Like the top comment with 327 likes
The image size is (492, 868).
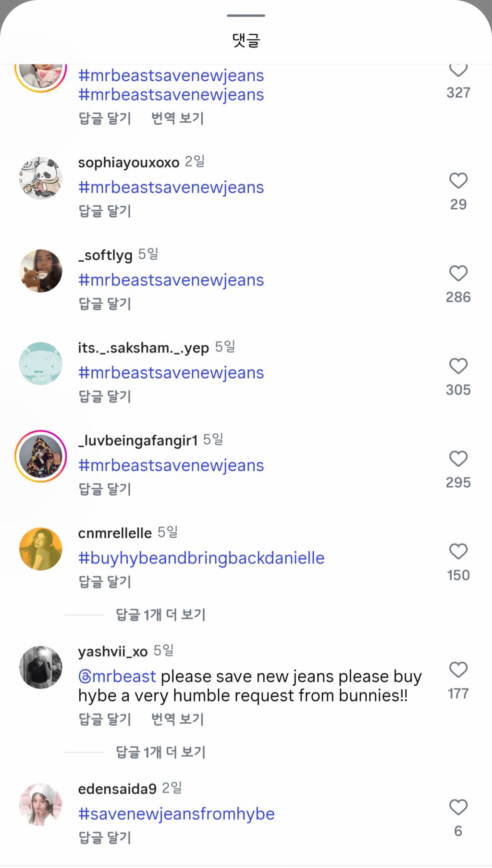(458, 70)
